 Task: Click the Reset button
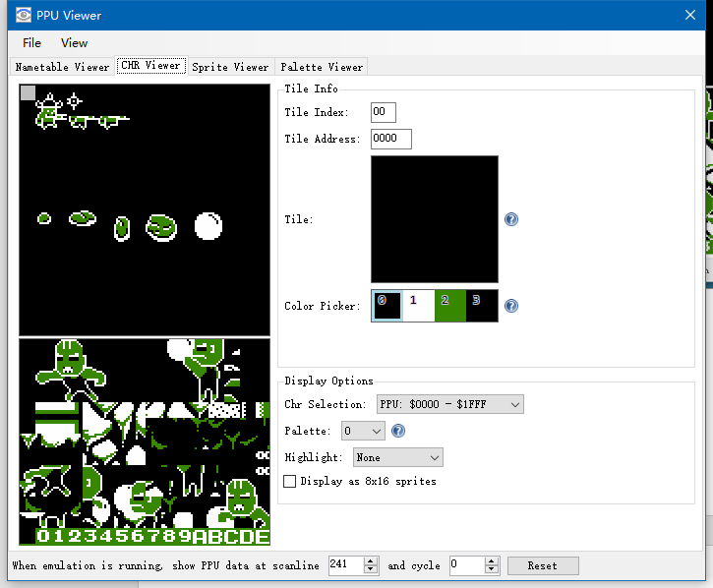pyautogui.click(x=543, y=565)
